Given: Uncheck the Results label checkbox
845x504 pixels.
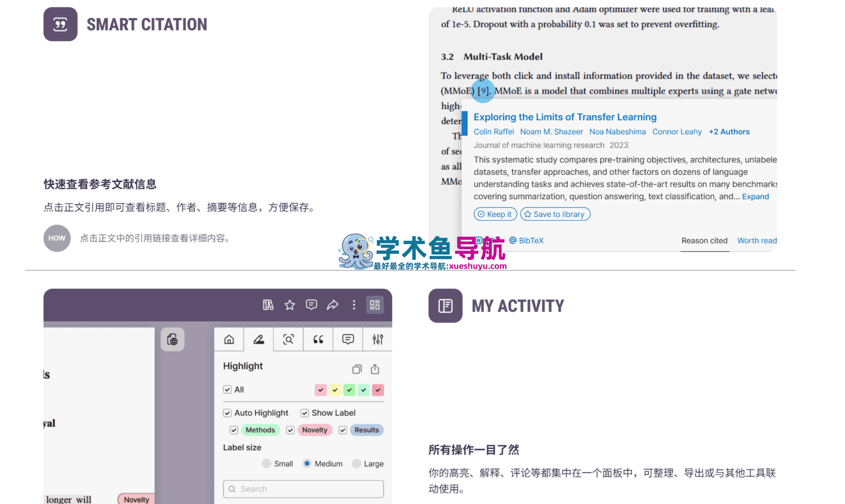Looking at the screenshot, I should (x=343, y=430).
